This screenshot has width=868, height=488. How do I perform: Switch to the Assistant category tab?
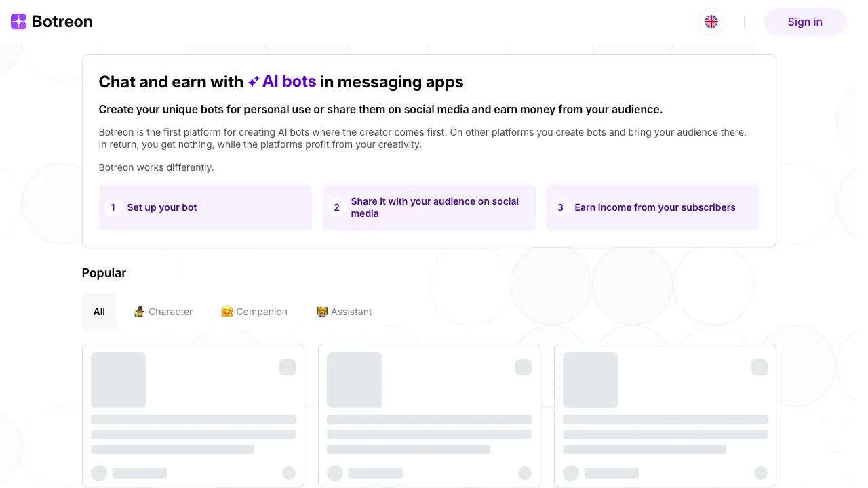pyautogui.click(x=344, y=312)
